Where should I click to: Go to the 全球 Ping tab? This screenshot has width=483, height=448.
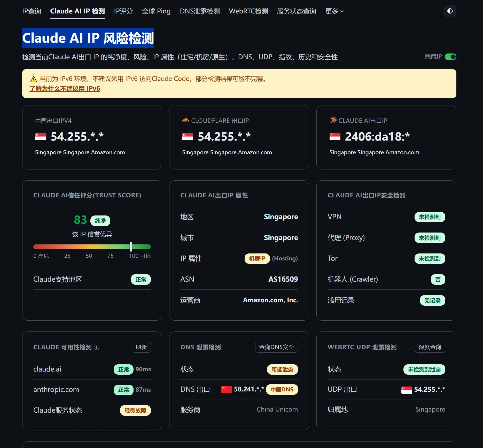[x=156, y=11]
